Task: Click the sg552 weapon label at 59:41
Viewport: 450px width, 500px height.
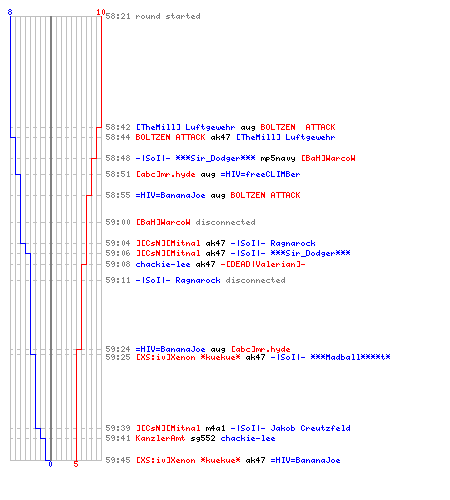Action: tap(203, 438)
